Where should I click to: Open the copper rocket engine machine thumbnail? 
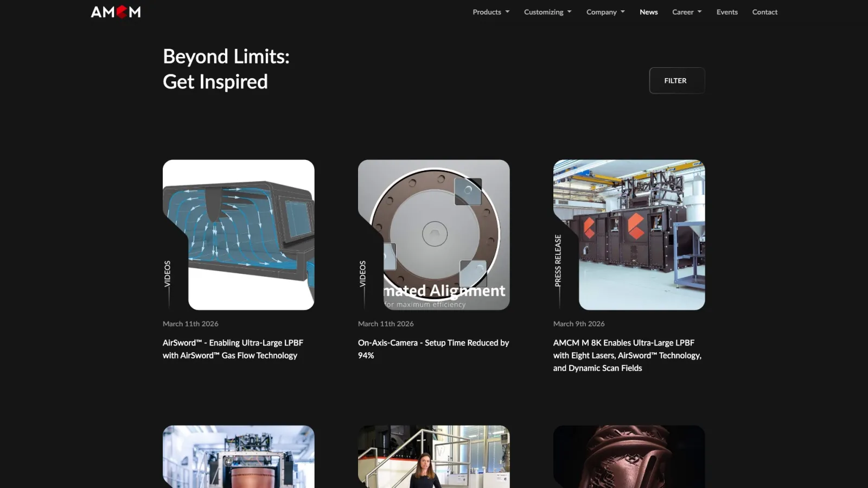coord(239,457)
